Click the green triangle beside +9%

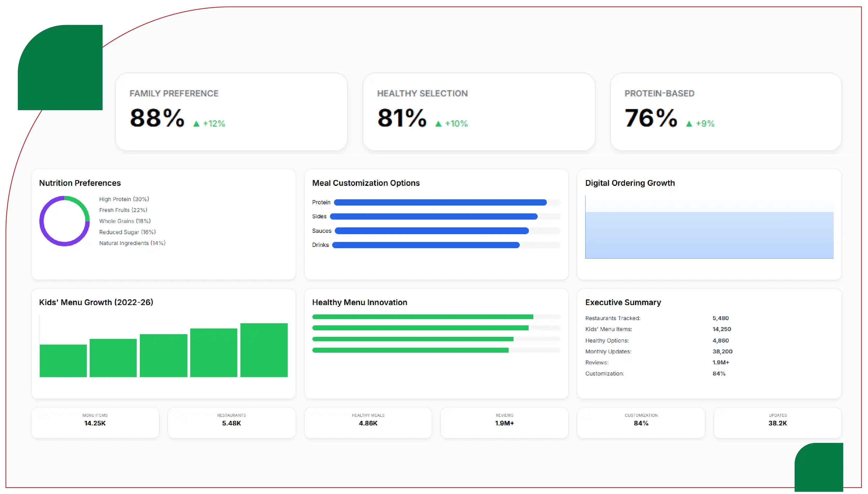point(689,124)
